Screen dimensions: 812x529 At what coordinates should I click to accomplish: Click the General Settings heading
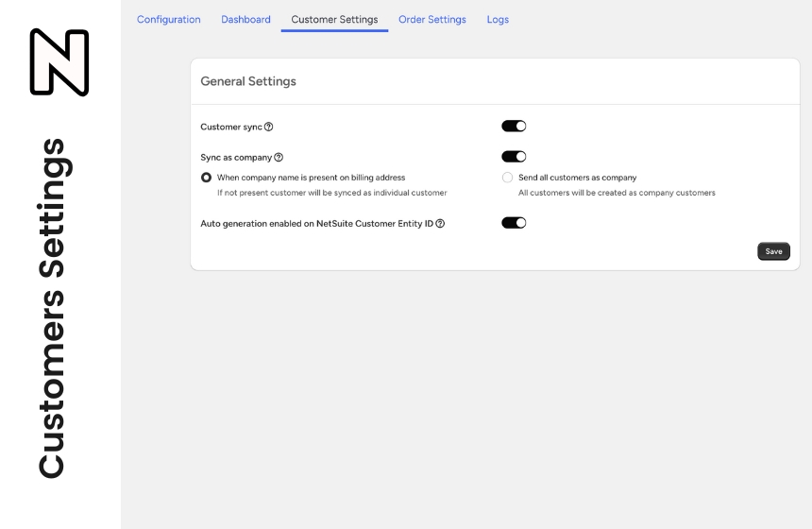tap(248, 81)
